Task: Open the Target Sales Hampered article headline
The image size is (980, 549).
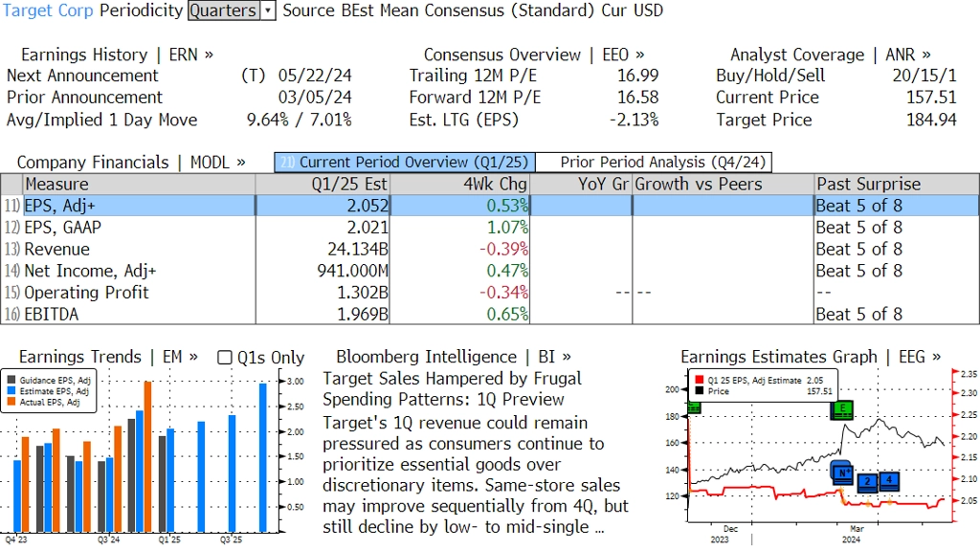Action: tap(452, 388)
